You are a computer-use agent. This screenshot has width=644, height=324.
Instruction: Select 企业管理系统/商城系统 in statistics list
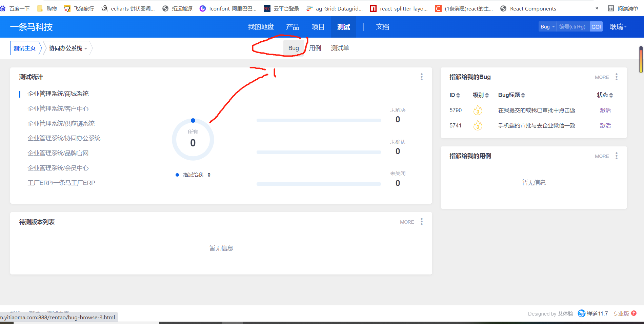point(58,94)
